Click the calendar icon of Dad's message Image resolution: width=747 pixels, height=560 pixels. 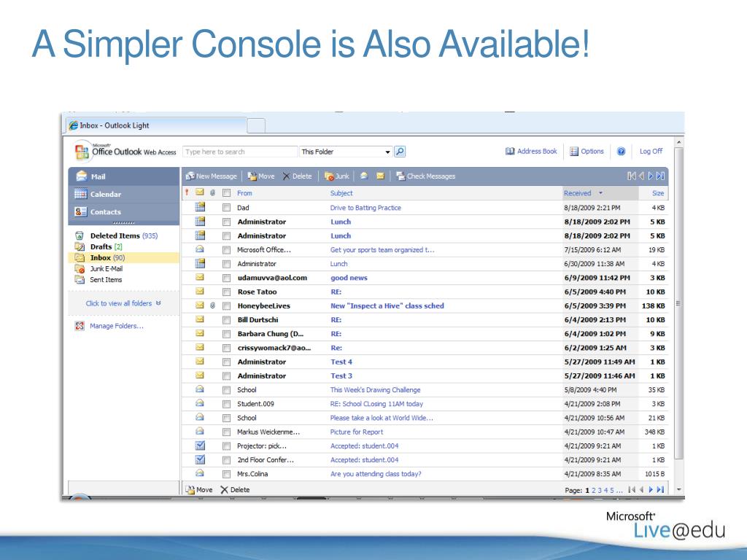200,206
